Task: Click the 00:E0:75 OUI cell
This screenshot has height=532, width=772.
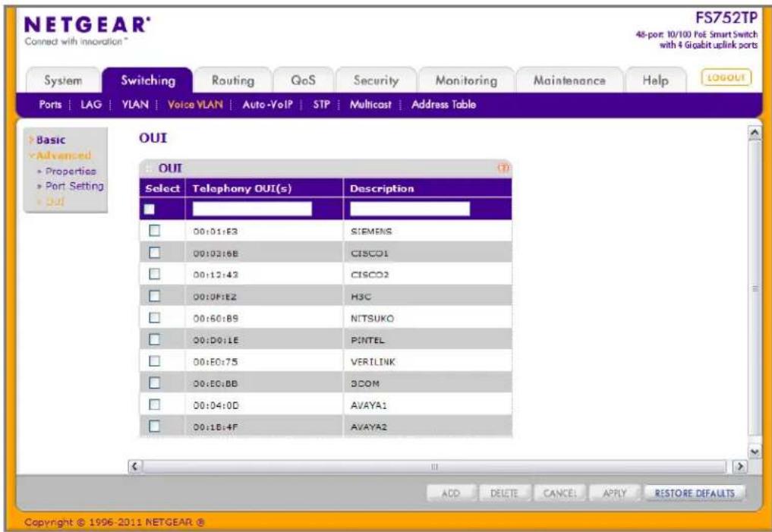Action: pos(264,361)
